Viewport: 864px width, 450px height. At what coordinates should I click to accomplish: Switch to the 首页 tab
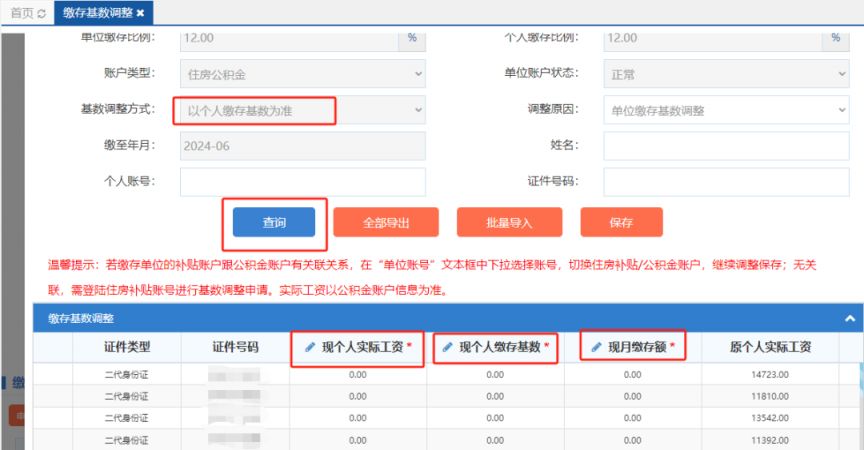(x=22, y=13)
